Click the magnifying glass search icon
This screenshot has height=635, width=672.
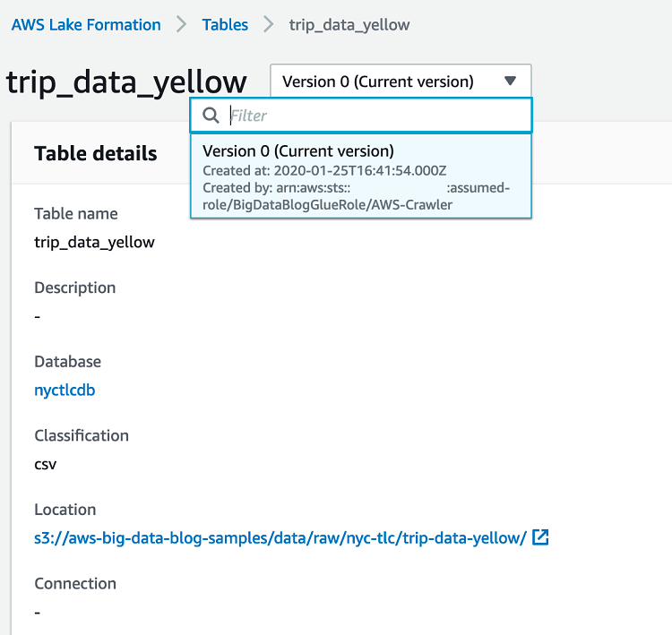(x=211, y=116)
